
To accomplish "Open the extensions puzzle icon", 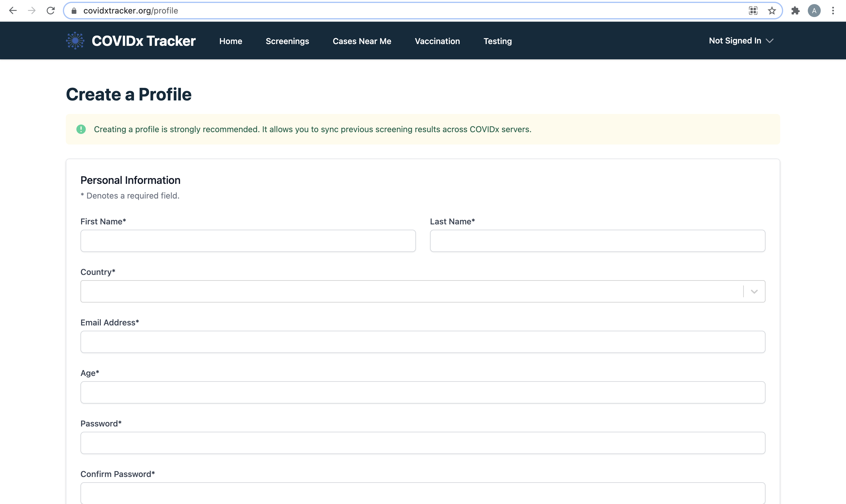I will pos(795,11).
